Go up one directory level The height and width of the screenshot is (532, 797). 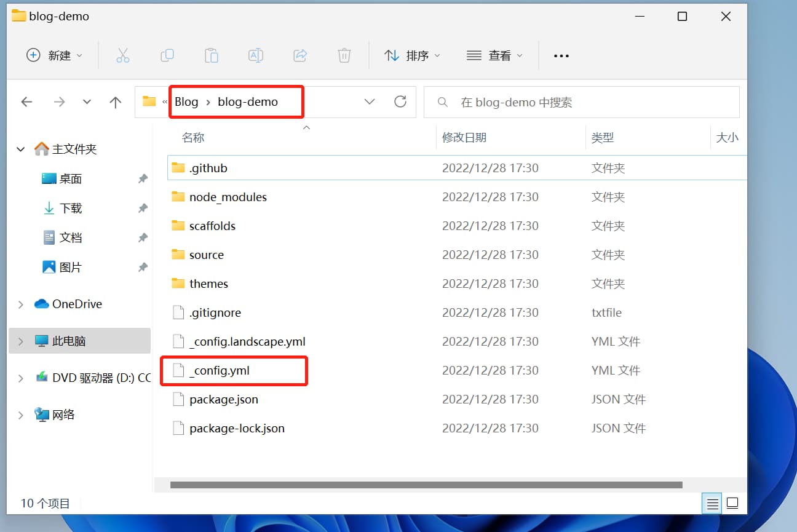tap(115, 102)
